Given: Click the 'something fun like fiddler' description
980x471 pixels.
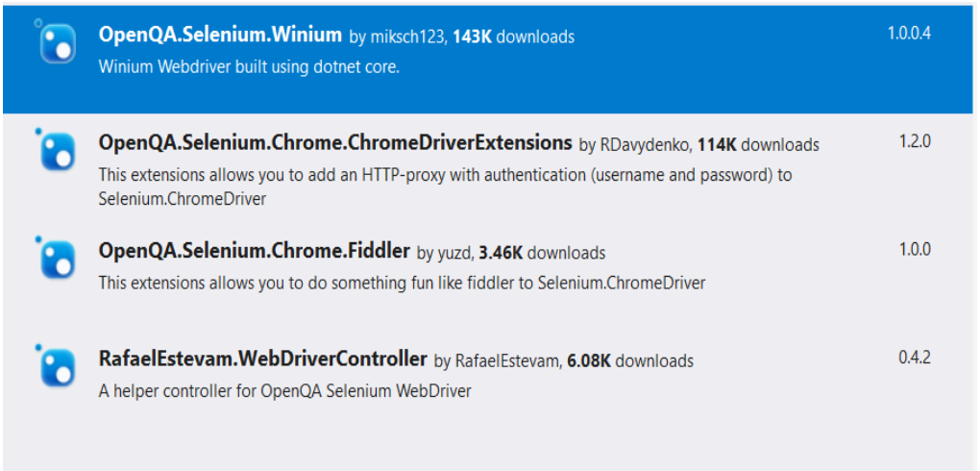Looking at the screenshot, I should click(x=402, y=284).
